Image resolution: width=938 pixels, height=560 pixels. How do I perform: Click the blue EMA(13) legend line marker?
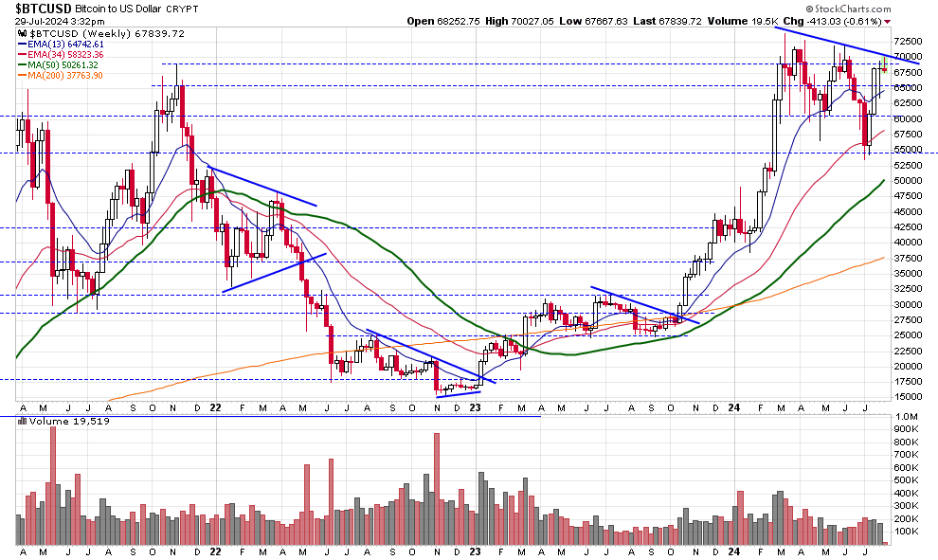pos(21,45)
